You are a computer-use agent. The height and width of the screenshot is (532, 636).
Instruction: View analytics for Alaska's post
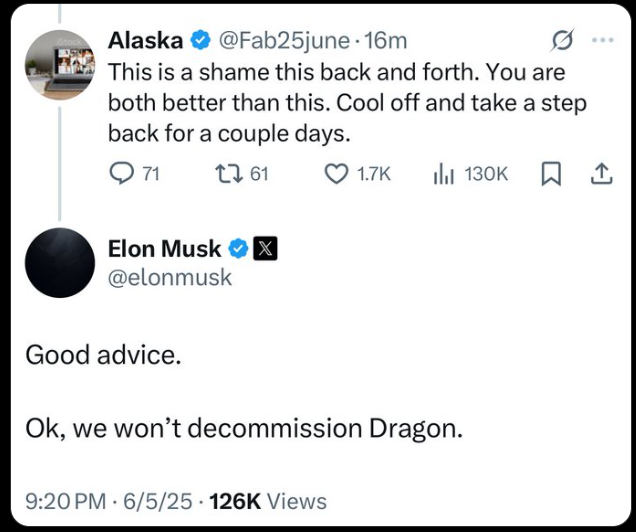click(x=444, y=174)
